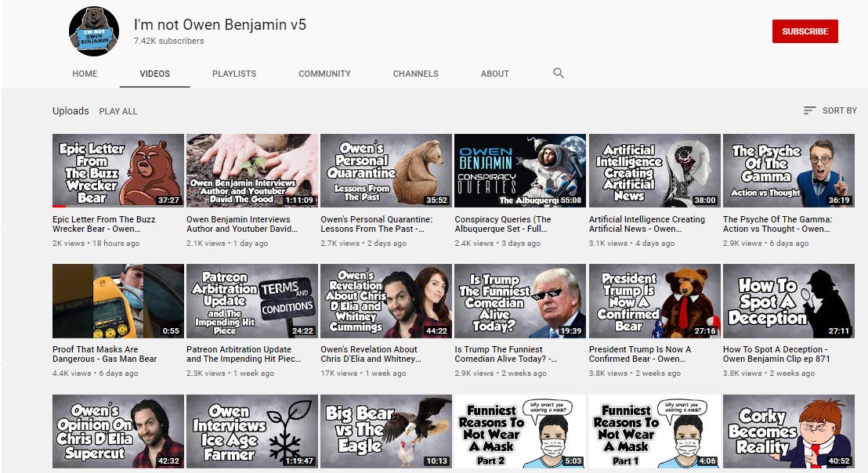
Task: Click the Sort By lines icon
Action: tap(809, 110)
